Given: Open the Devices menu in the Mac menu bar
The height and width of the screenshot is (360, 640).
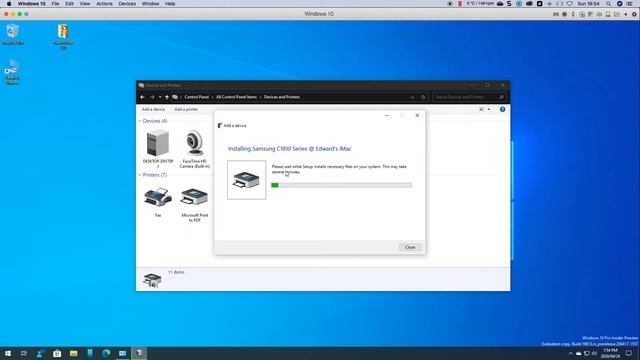Looking at the screenshot, I should 127,4.
